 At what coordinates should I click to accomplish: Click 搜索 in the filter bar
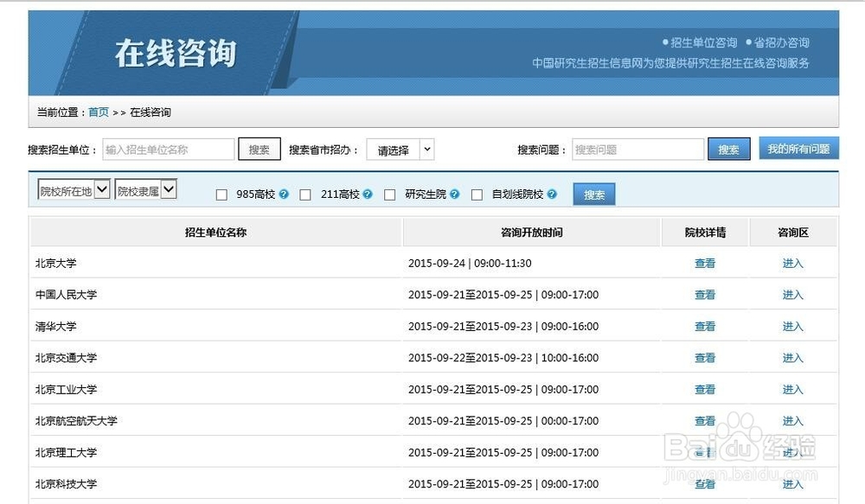[594, 195]
